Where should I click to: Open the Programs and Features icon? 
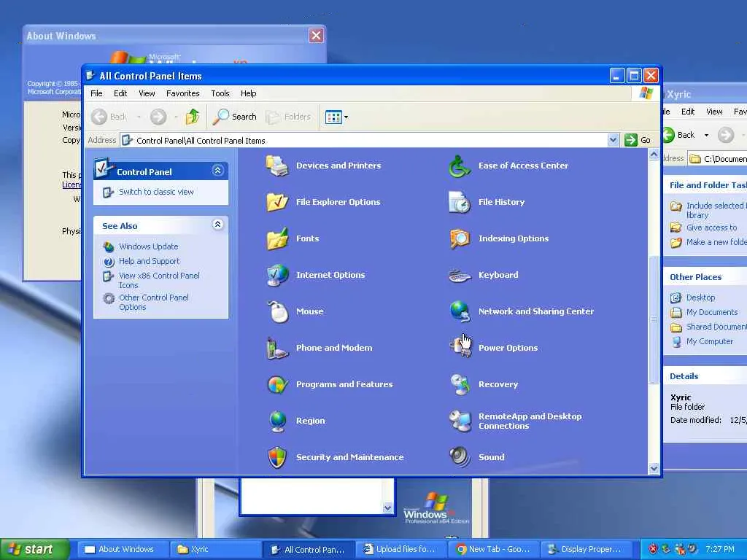pos(277,384)
